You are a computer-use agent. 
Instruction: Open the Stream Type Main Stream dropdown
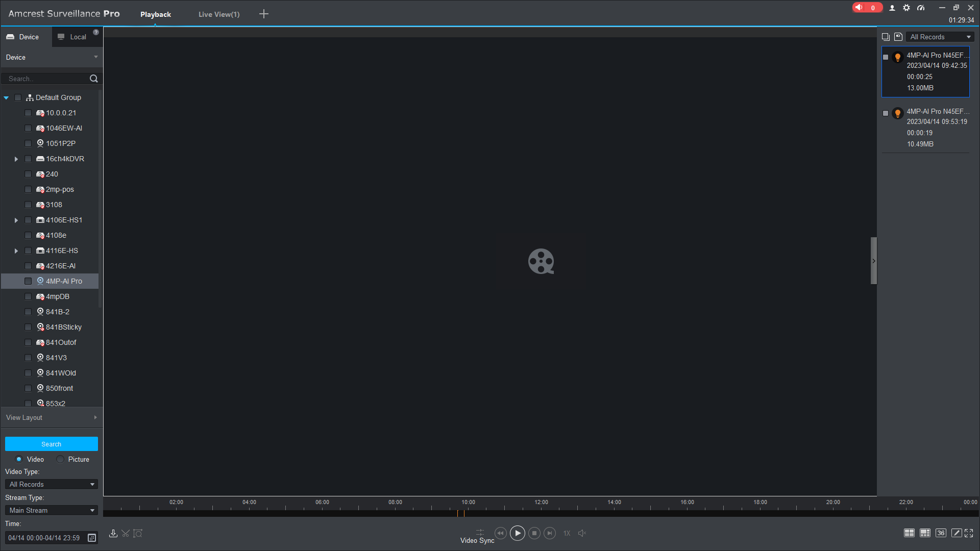[51, 510]
